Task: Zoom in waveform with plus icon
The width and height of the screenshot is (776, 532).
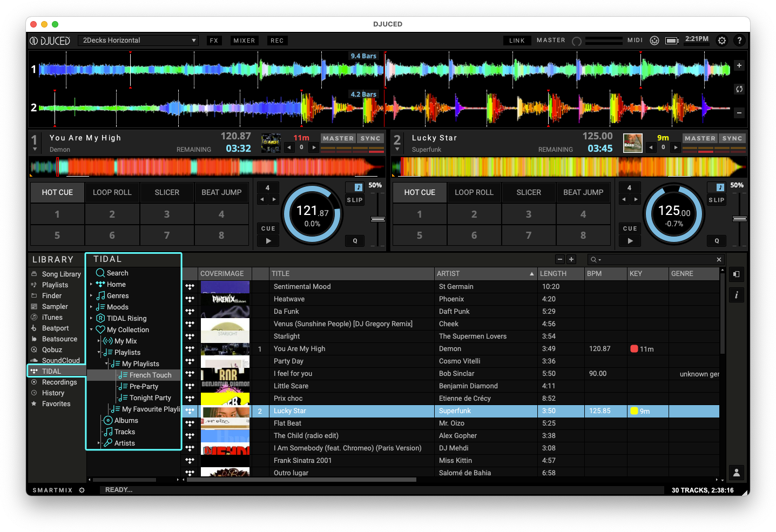Action: [x=739, y=65]
